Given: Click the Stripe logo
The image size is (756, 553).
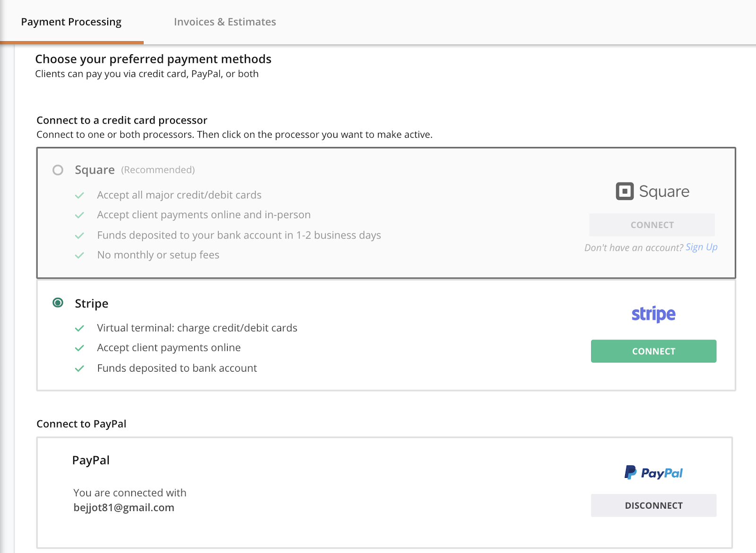Looking at the screenshot, I should [x=653, y=314].
